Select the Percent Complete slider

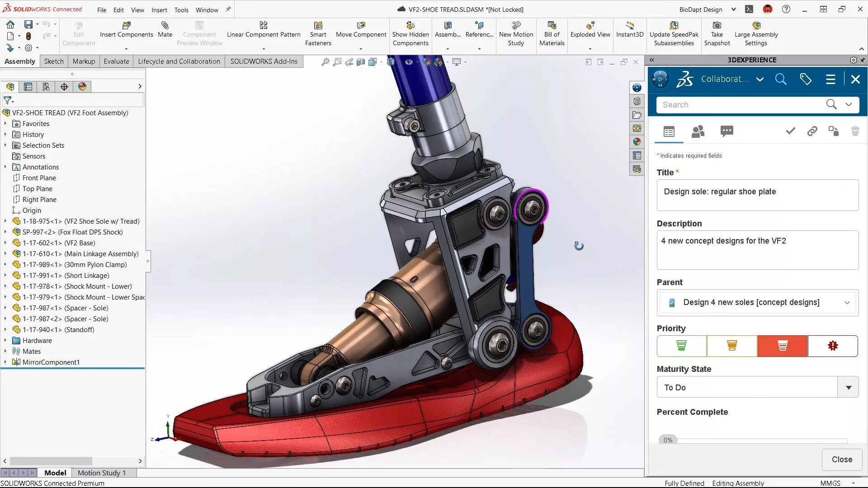[x=668, y=440]
